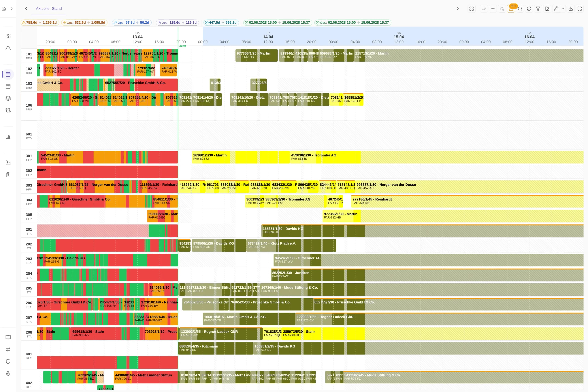
Task: Select machine row 401 KLE
Action: click(x=29, y=356)
